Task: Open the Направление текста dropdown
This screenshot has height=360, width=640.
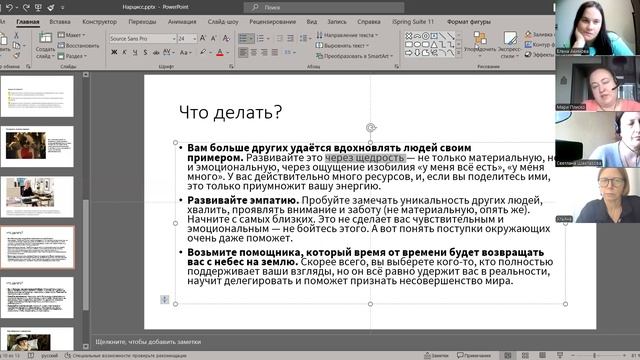Action: click(347, 35)
